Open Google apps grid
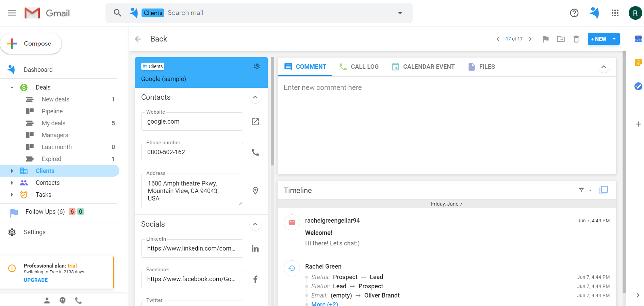This screenshot has width=644, height=306. click(615, 13)
